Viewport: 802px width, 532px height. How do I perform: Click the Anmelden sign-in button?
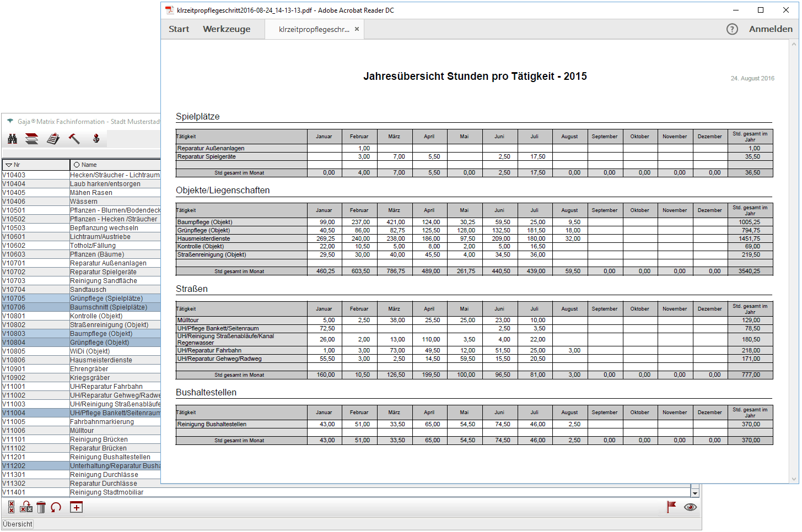[x=770, y=29]
